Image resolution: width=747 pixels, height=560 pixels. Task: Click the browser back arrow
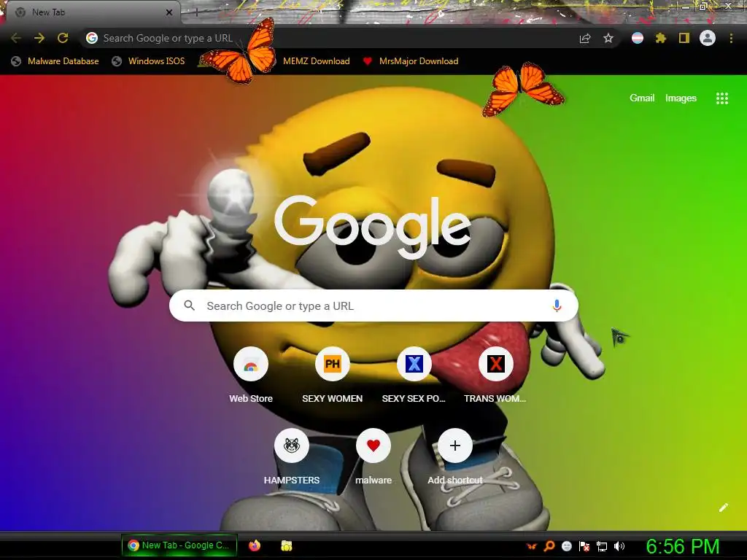[x=16, y=38]
